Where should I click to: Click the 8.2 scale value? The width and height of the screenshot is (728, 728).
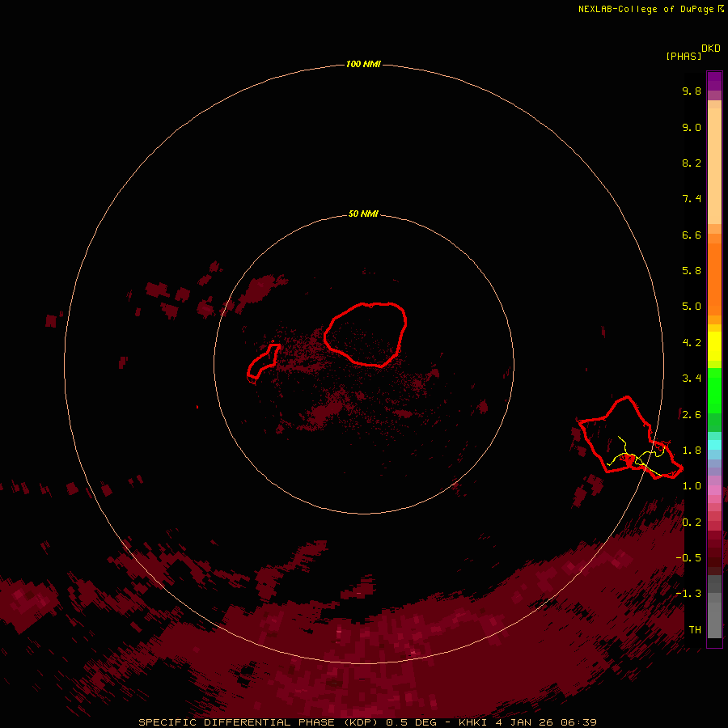[692, 163]
